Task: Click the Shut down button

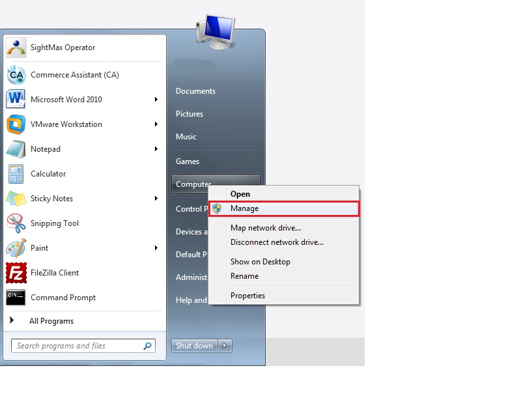Action: 195,346
